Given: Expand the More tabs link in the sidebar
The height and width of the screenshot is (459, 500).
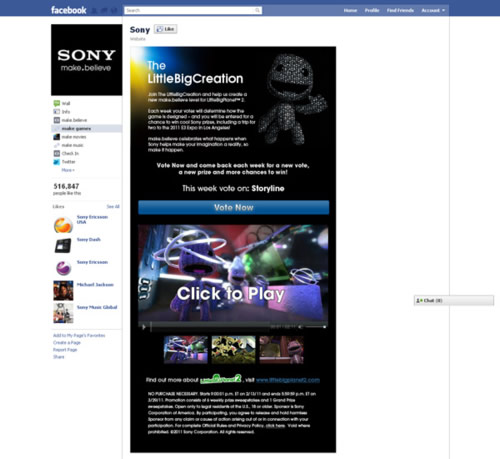Looking at the screenshot, I should point(68,170).
